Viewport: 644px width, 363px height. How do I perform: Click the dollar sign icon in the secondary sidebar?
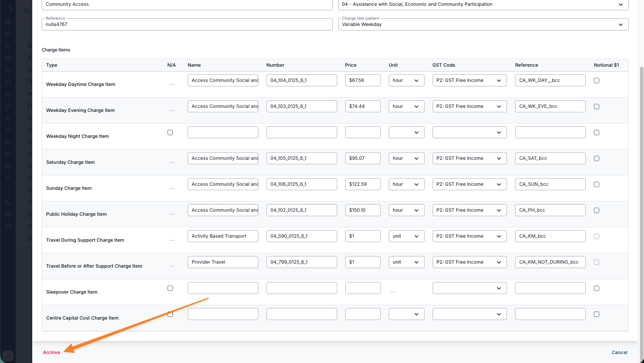(30, 57)
